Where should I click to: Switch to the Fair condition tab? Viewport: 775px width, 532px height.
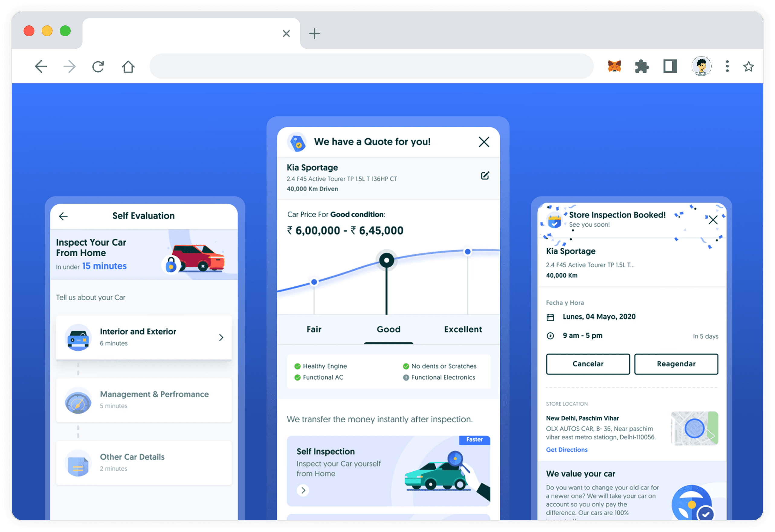(x=314, y=329)
